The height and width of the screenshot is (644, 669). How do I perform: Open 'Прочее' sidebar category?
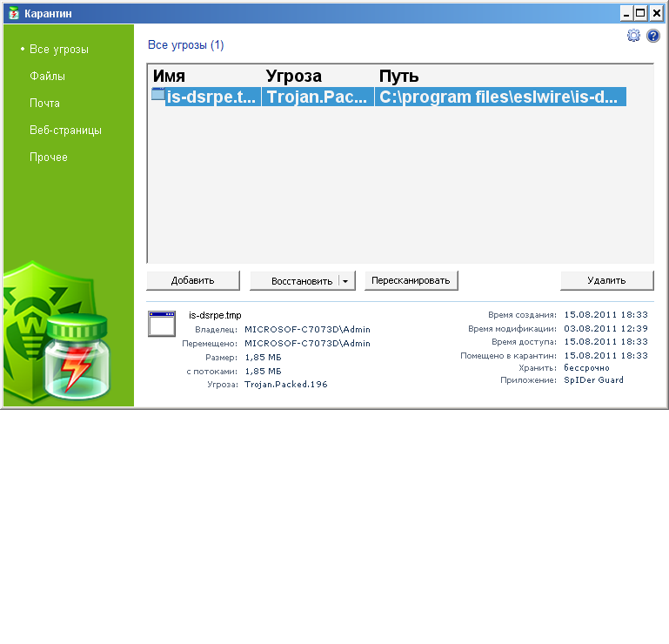[x=48, y=157]
